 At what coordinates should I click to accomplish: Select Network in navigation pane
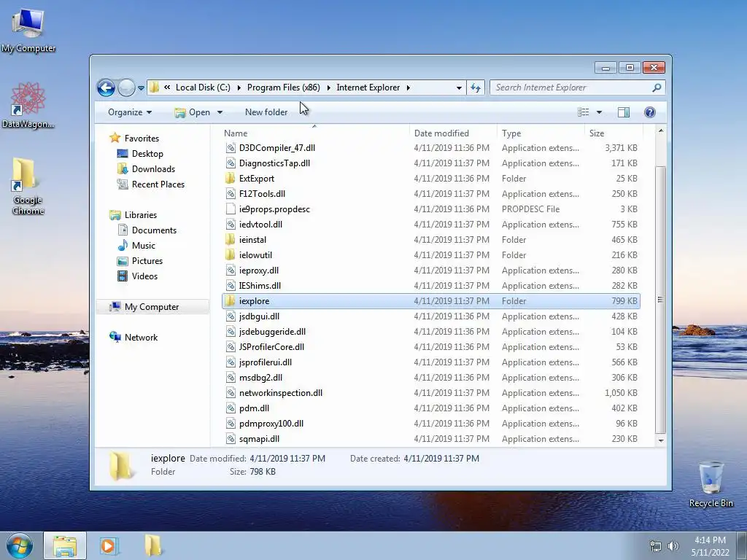[141, 338]
